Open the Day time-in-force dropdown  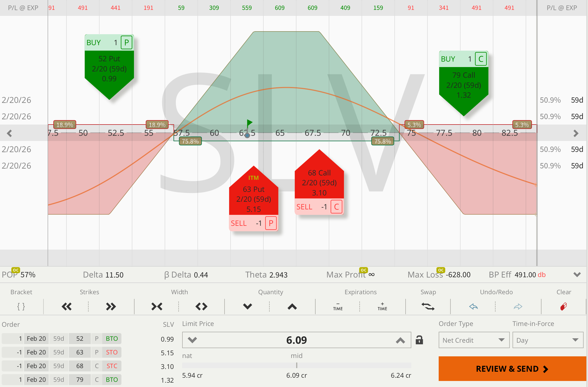548,340
